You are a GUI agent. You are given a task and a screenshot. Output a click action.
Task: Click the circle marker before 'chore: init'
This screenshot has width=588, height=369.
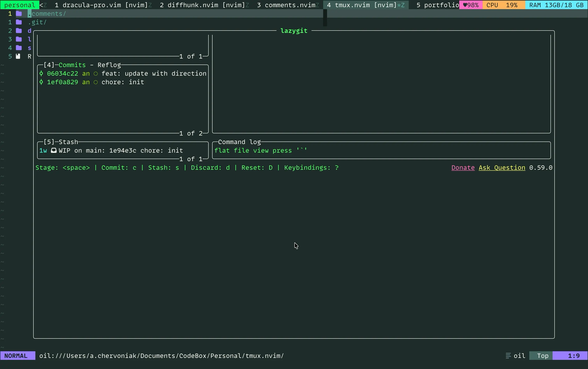click(96, 82)
